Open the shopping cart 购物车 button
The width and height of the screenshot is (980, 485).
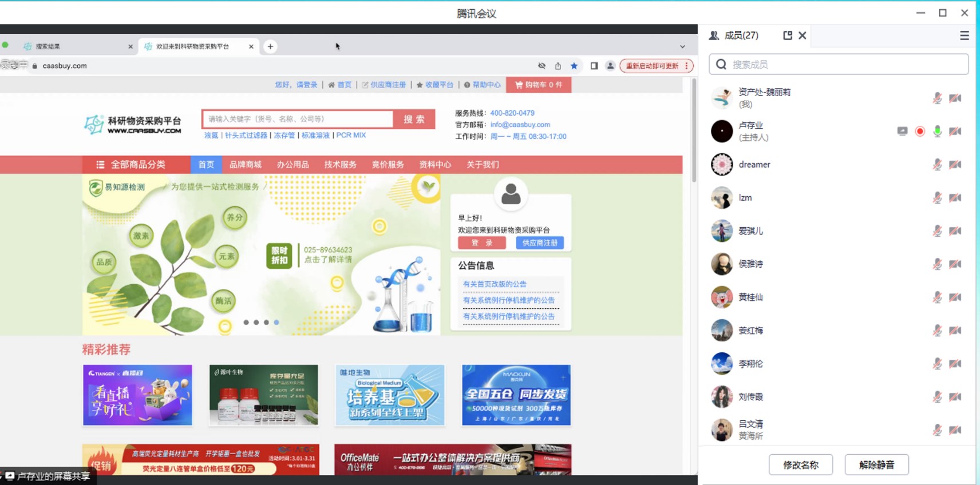click(x=538, y=85)
